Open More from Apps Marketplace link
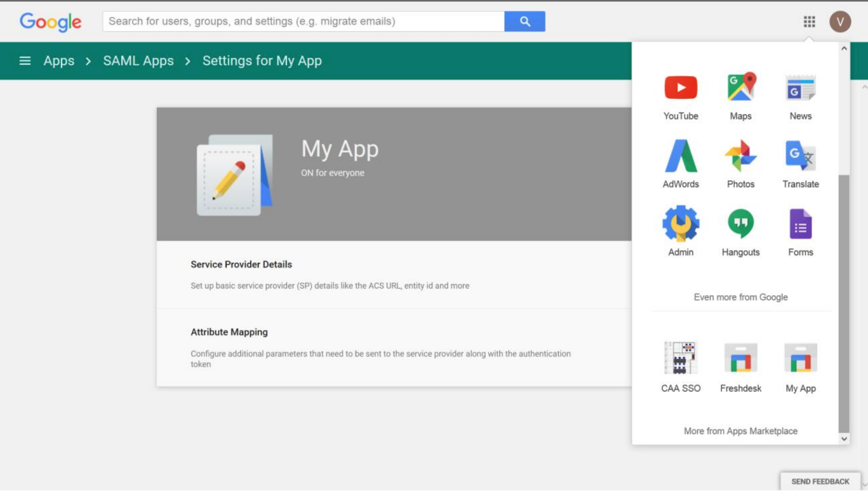 pos(740,431)
